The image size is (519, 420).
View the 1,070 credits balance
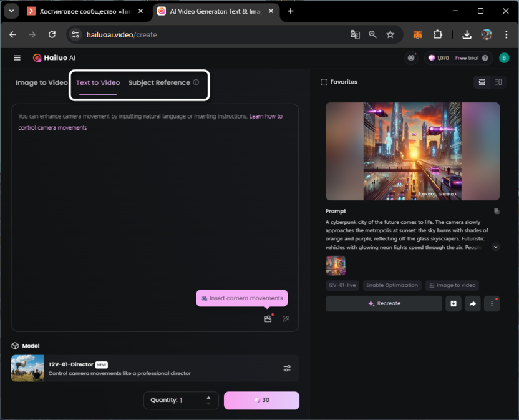[439, 58]
